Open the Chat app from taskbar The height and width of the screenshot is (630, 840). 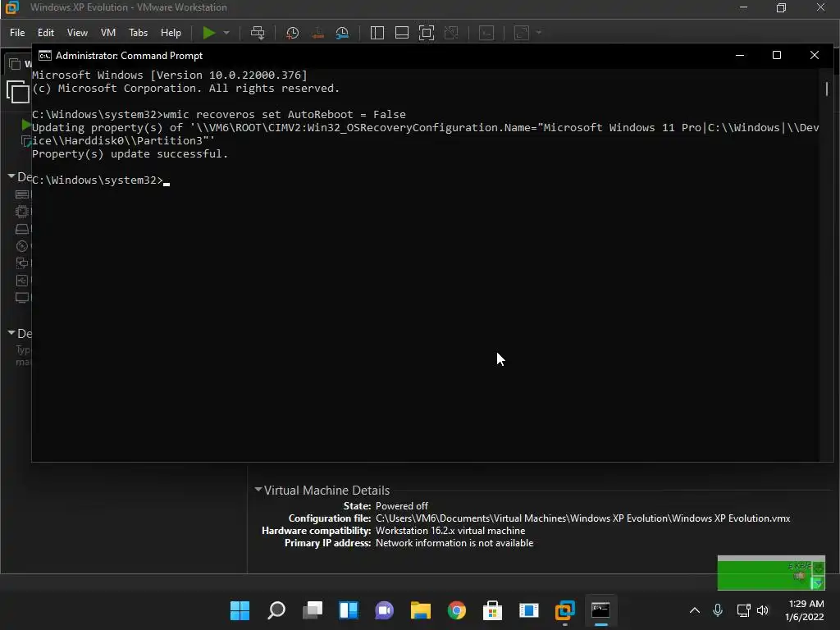point(384,610)
